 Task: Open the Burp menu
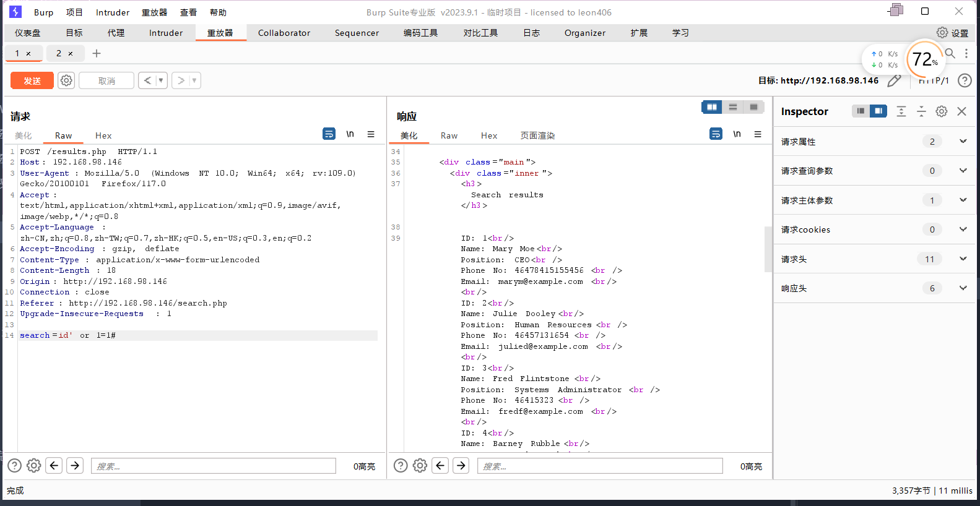[x=43, y=12]
